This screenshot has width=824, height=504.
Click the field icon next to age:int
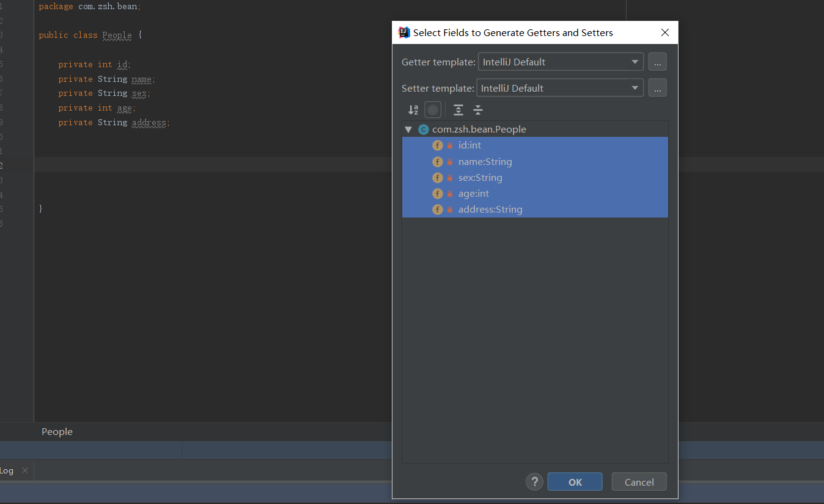click(x=437, y=194)
